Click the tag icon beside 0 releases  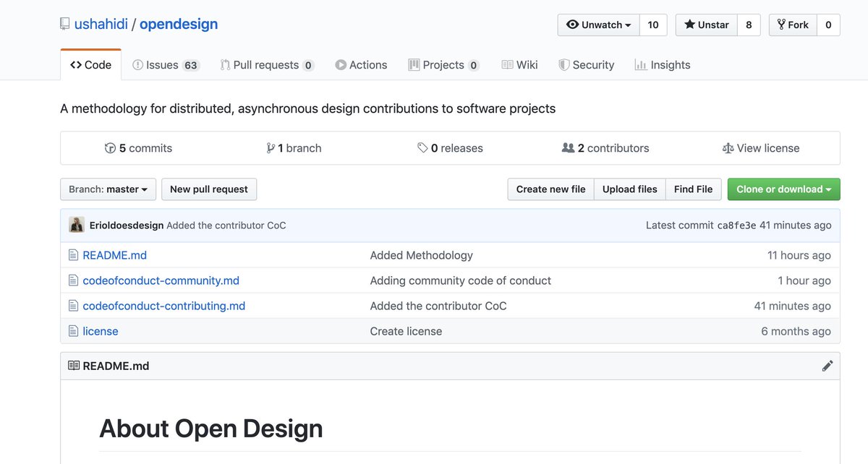[x=422, y=148]
